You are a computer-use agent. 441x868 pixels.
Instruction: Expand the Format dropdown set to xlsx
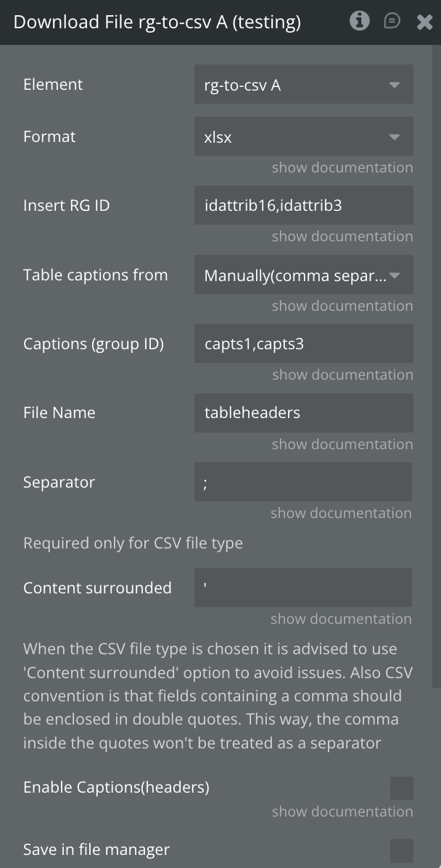[303, 137]
